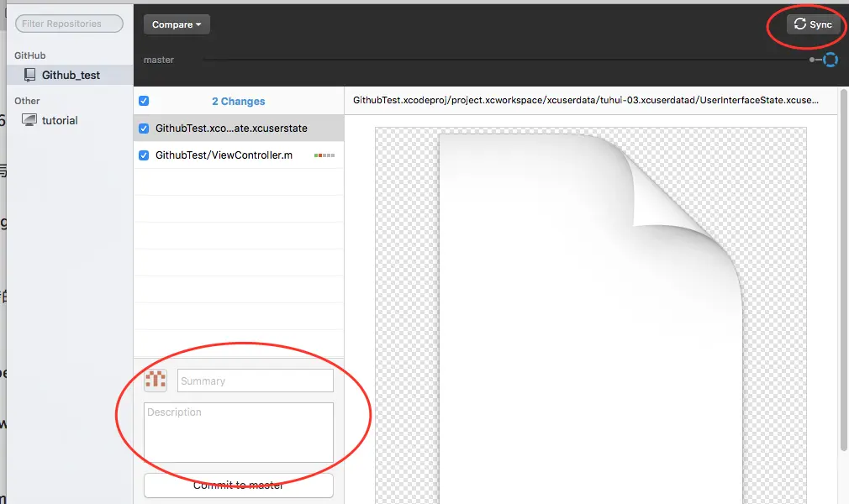The height and width of the screenshot is (504, 849).
Task: Click the sync circle at timeline end
Action: pyautogui.click(x=830, y=60)
